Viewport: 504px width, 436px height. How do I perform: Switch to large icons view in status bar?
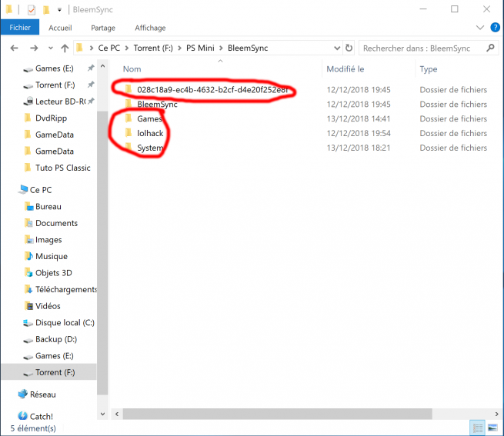coord(492,428)
